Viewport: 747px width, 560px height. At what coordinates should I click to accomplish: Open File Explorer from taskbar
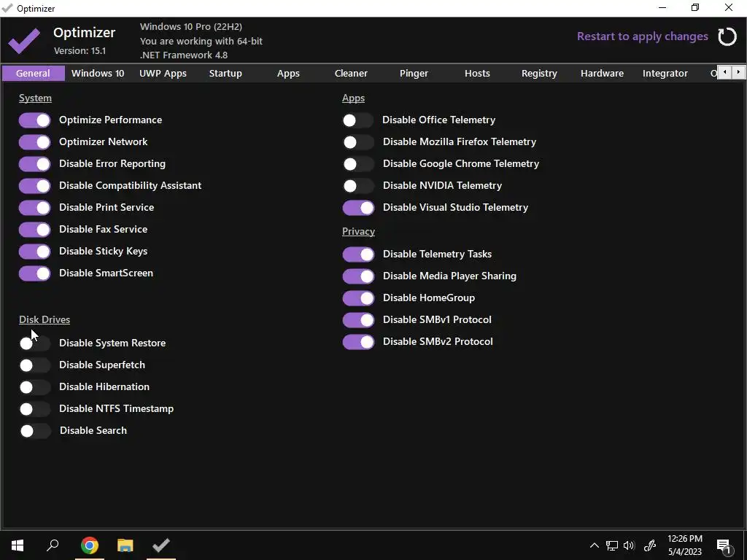coord(125,545)
